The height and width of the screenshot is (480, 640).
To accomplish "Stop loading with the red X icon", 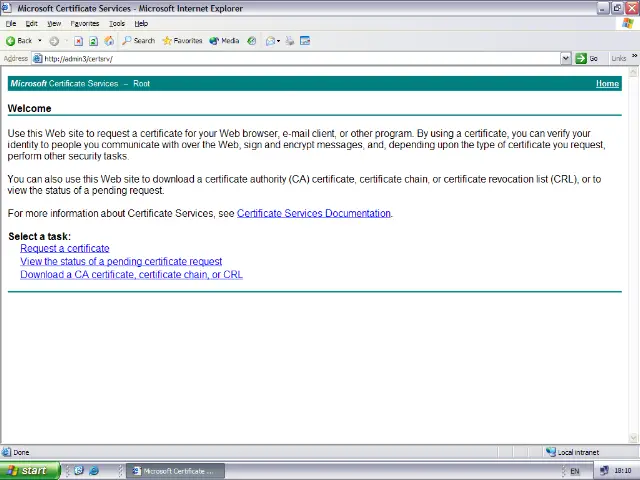I will [78, 41].
